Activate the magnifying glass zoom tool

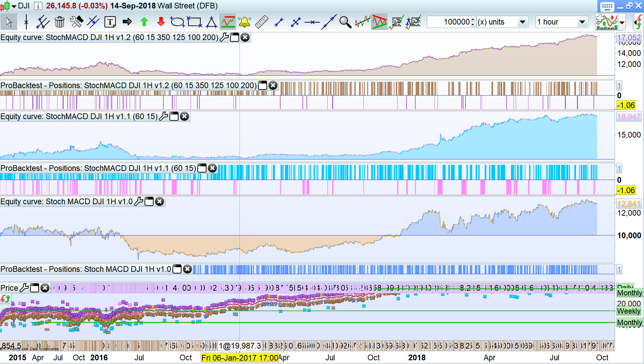coord(345,22)
